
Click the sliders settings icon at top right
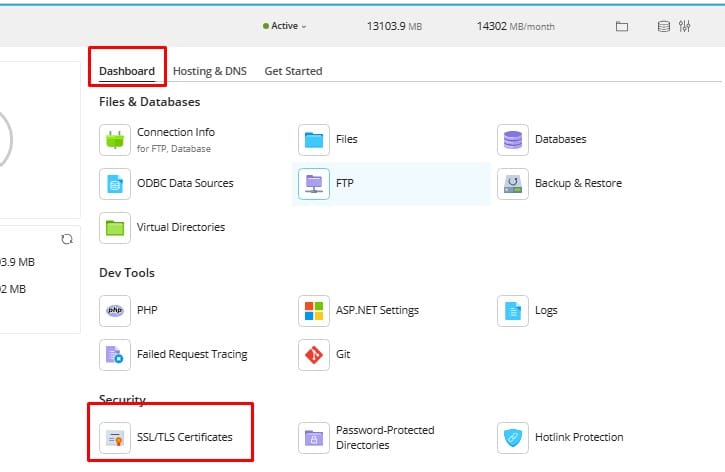click(685, 26)
